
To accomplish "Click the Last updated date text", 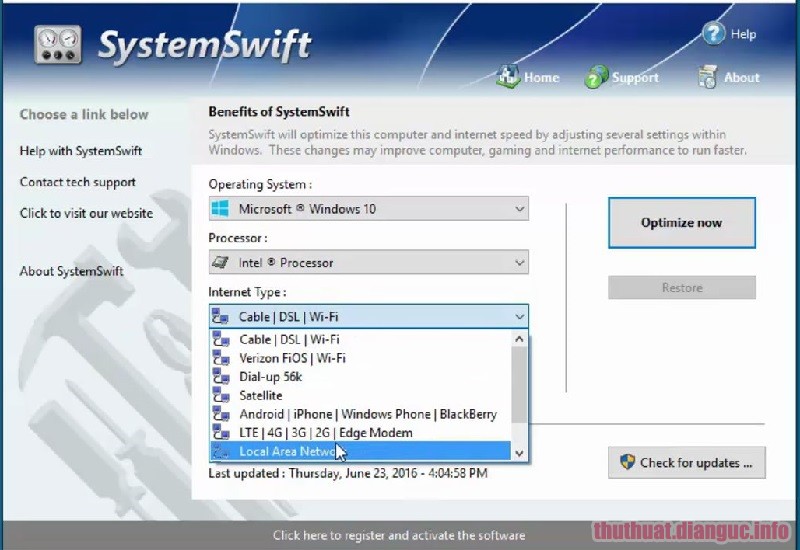I will [x=347, y=473].
